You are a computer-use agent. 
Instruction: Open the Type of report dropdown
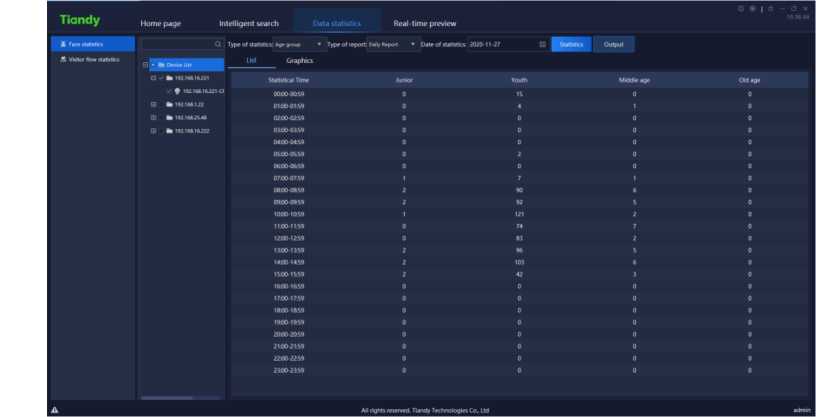point(394,45)
